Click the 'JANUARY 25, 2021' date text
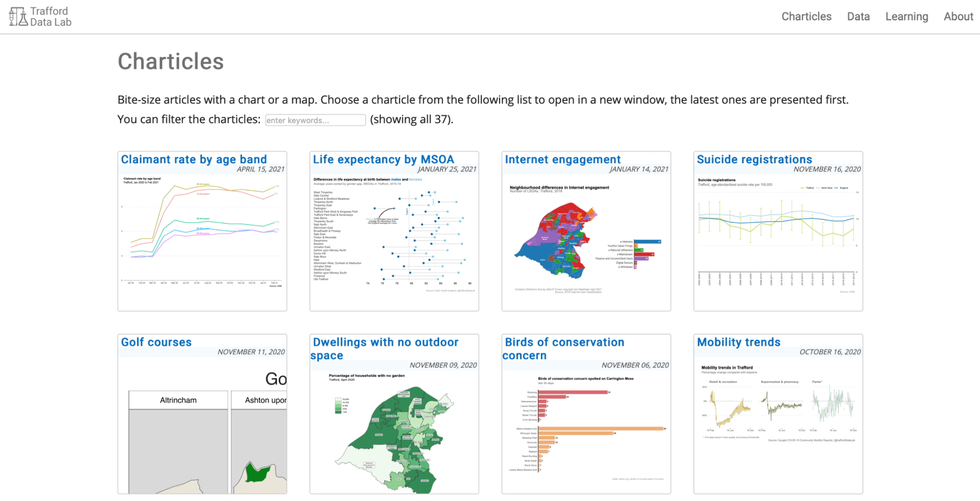Screen dimensions: 980x501 (x=447, y=169)
